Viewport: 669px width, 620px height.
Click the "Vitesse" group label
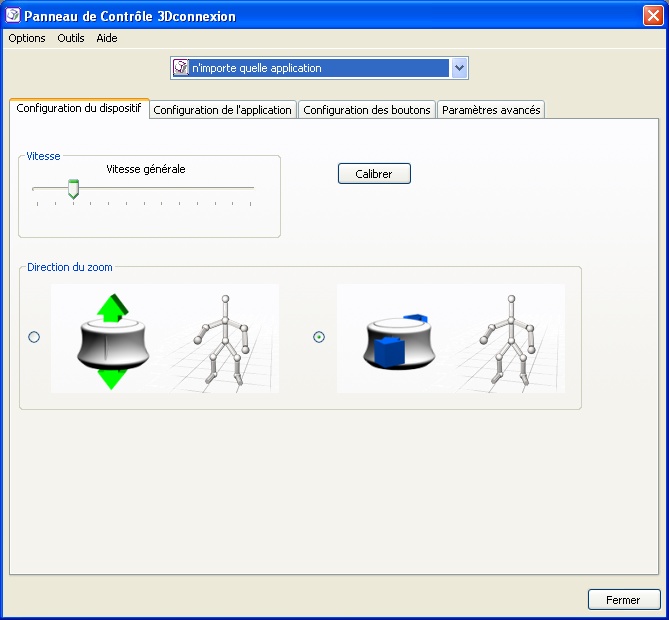pyautogui.click(x=43, y=156)
